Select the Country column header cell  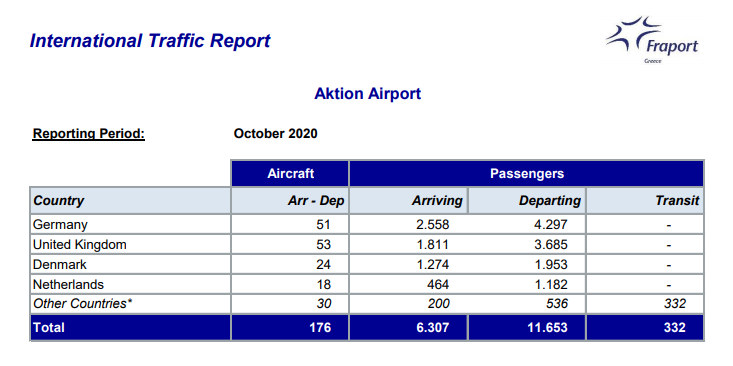[130, 201]
